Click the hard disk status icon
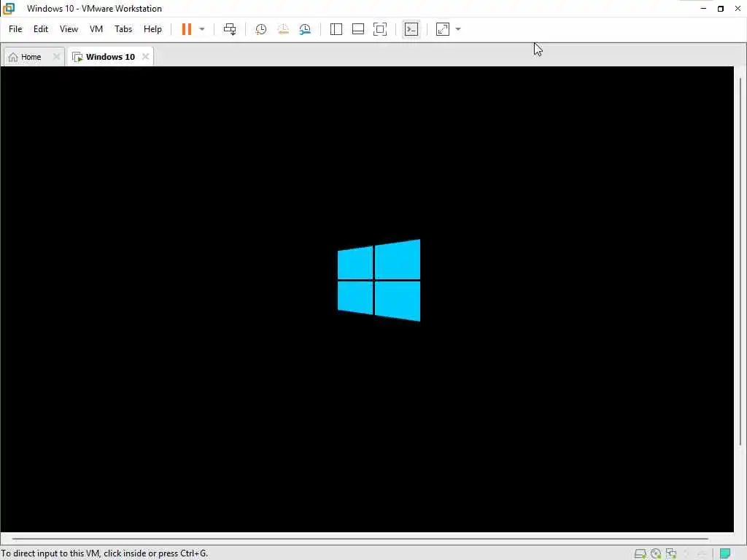The width and height of the screenshot is (747, 560). pyautogui.click(x=640, y=553)
